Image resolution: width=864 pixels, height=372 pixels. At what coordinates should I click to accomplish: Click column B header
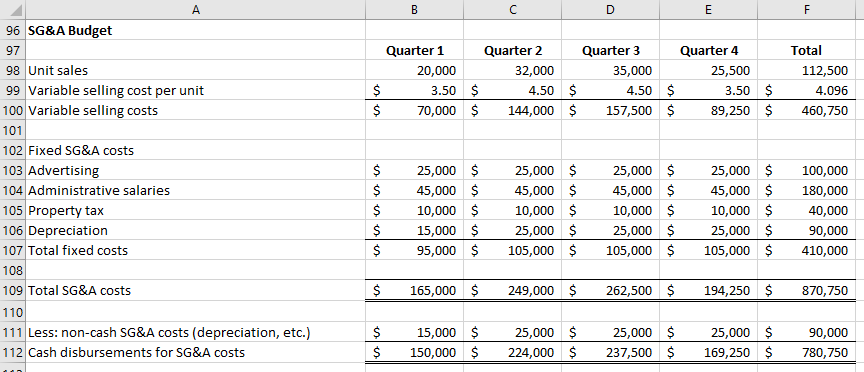(415, 9)
